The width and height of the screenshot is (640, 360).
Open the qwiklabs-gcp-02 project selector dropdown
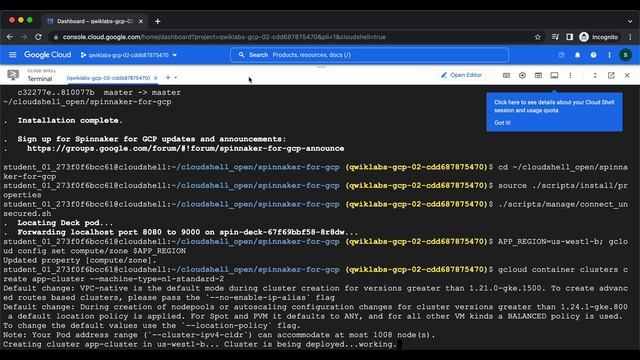coord(129,55)
